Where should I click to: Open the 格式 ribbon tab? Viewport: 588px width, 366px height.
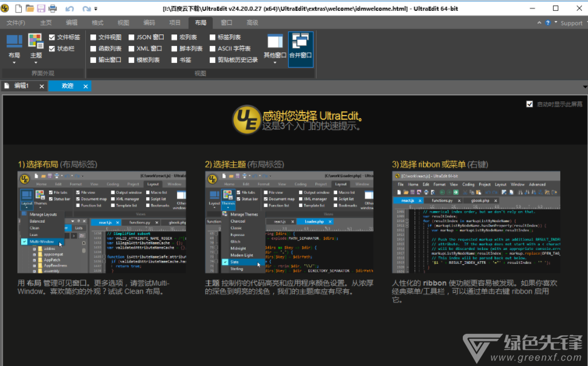97,23
